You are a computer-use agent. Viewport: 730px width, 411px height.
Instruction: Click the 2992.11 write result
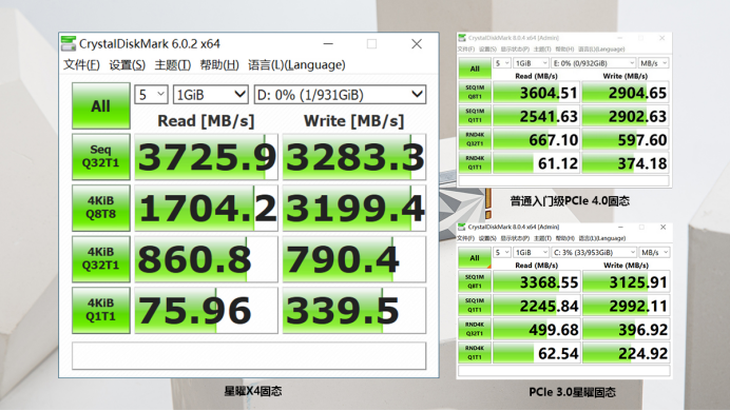[626, 305]
